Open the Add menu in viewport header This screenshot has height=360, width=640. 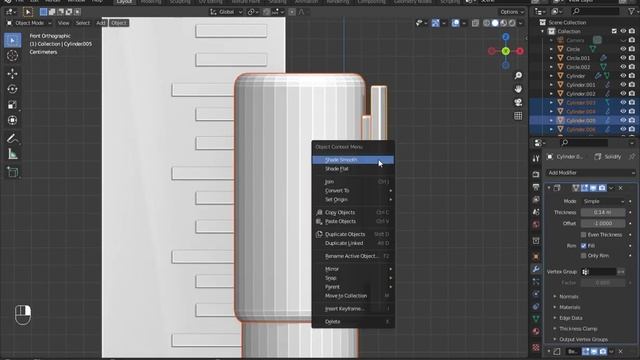point(100,23)
